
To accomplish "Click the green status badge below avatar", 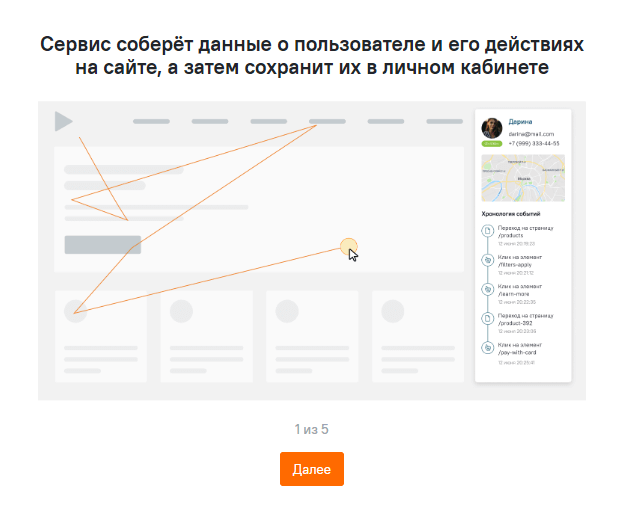I will pyautogui.click(x=492, y=144).
